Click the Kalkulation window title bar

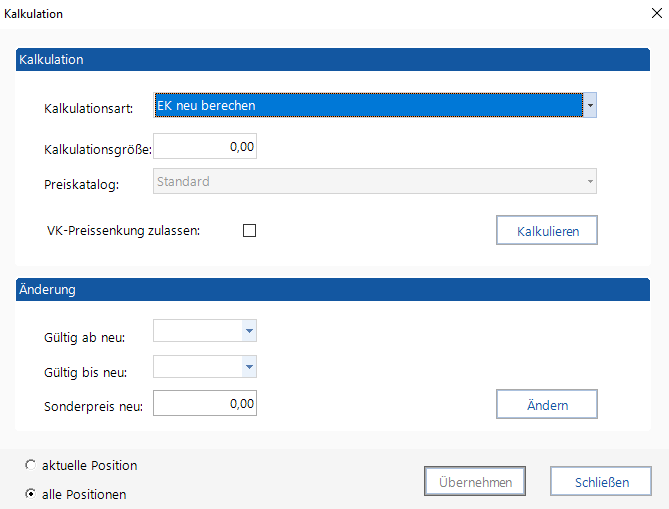pyautogui.click(x=300, y=14)
